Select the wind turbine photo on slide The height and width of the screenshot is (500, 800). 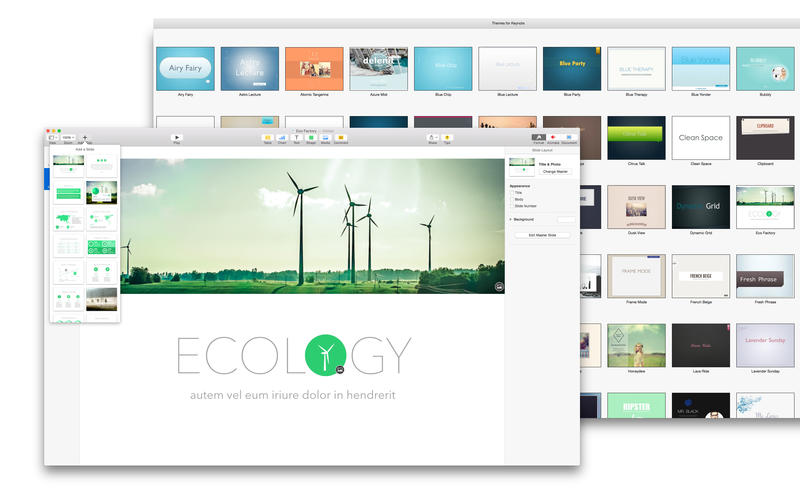point(312,226)
